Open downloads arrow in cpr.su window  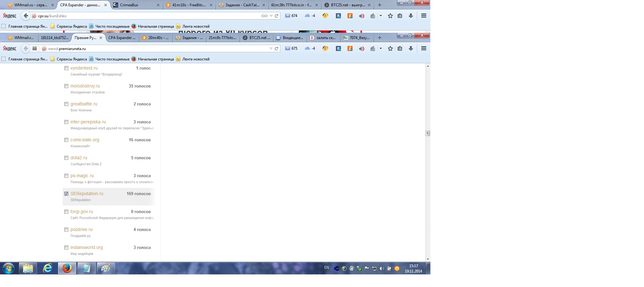click(411, 16)
